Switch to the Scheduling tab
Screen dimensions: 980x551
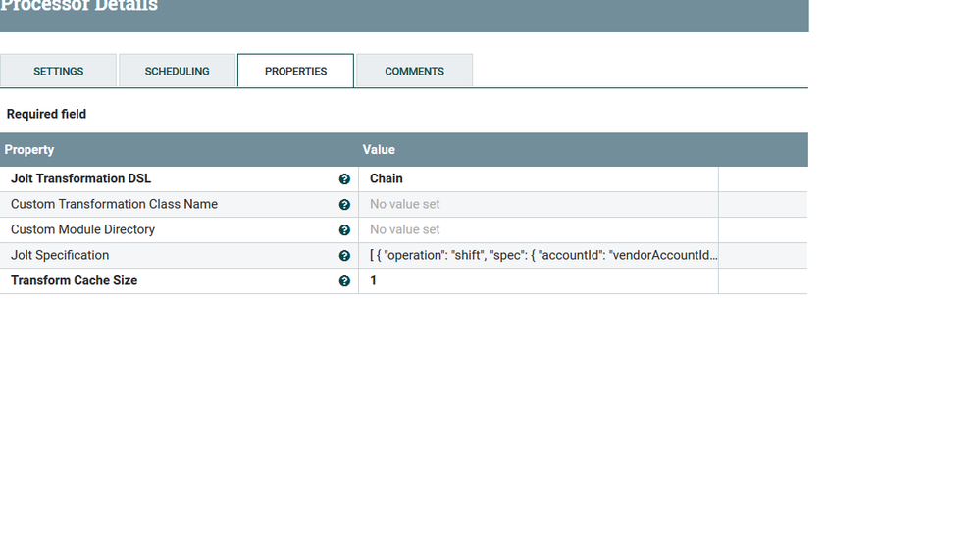pos(177,72)
